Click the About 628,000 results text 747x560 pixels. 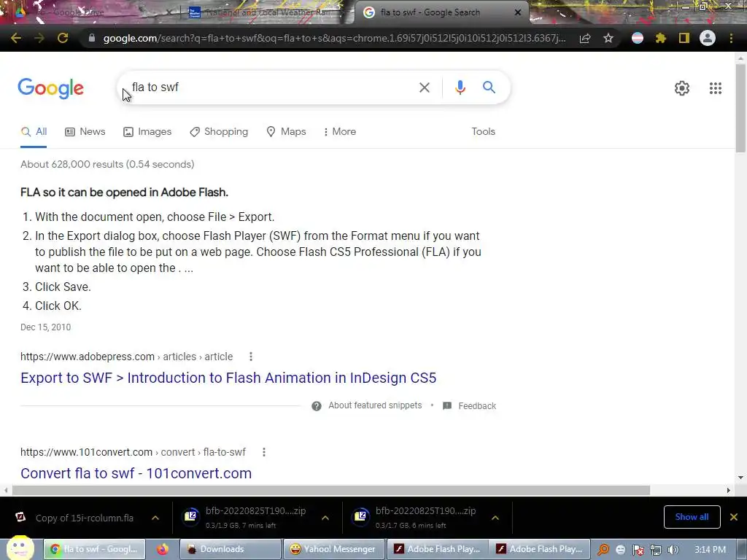pyautogui.click(x=107, y=164)
